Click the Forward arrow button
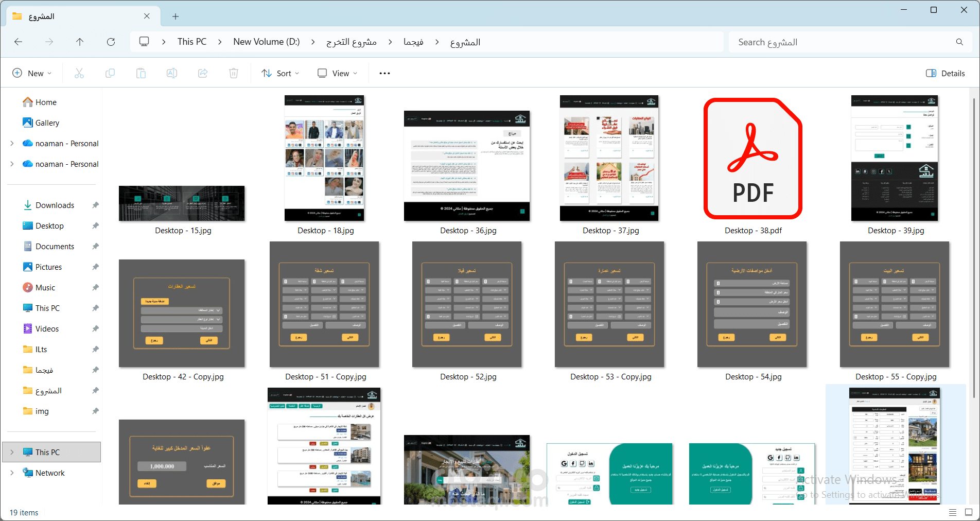This screenshot has height=521, width=980. 49,42
